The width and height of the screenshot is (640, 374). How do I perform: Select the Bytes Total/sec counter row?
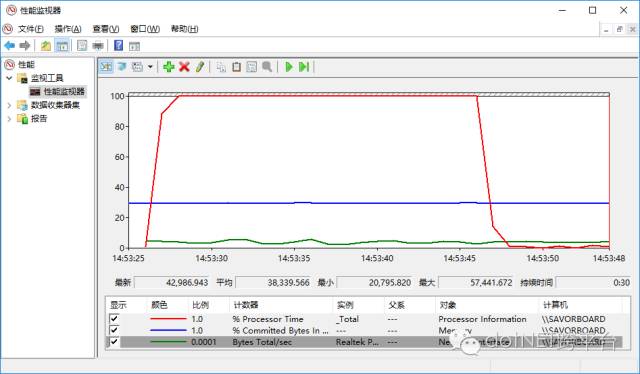[x=364, y=342]
